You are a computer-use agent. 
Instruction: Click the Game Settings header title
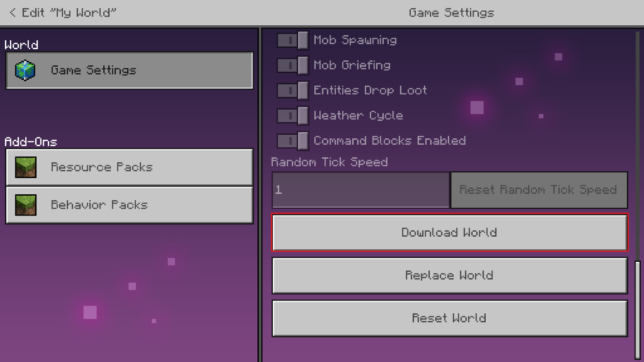pos(451,13)
